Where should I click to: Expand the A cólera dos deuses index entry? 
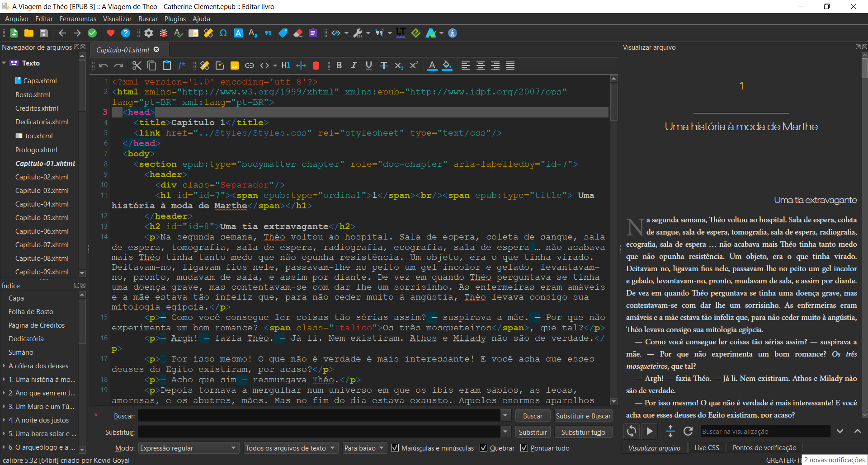(4, 366)
